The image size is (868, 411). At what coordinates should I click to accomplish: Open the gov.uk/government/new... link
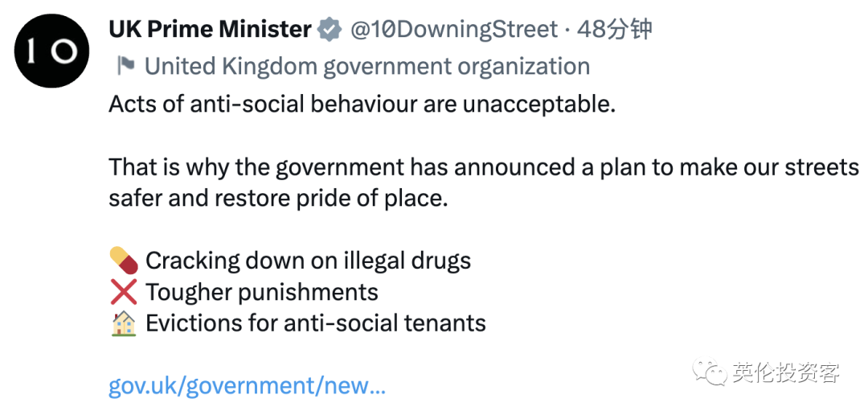(x=247, y=386)
